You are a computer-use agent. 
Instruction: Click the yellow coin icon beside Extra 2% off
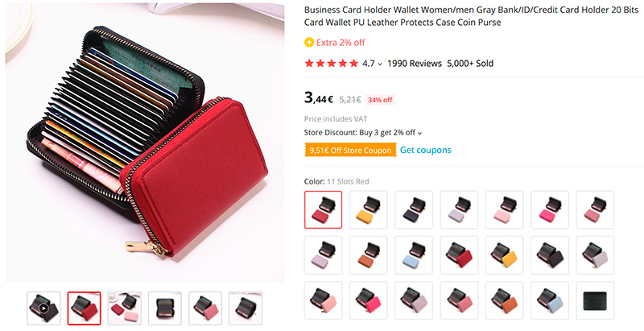point(309,43)
